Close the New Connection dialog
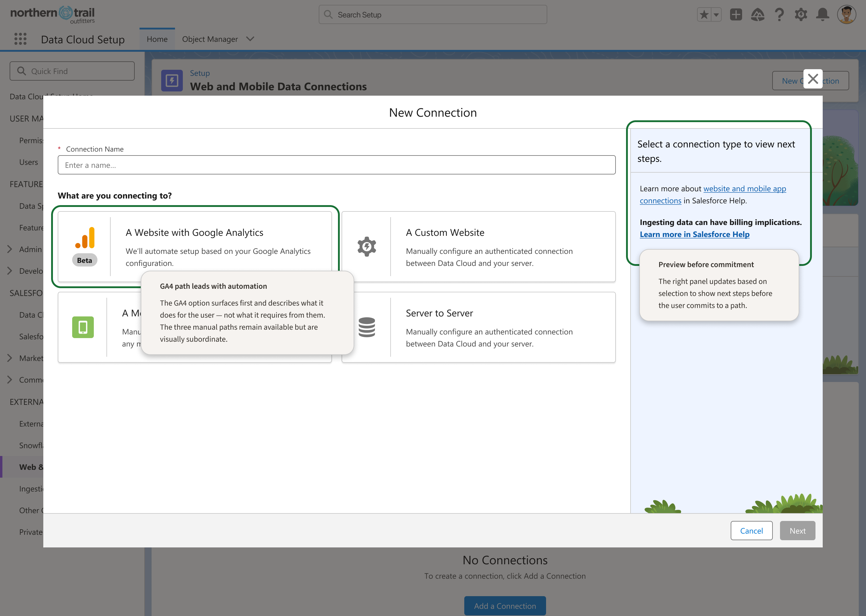The image size is (866, 616). click(x=813, y=79)
